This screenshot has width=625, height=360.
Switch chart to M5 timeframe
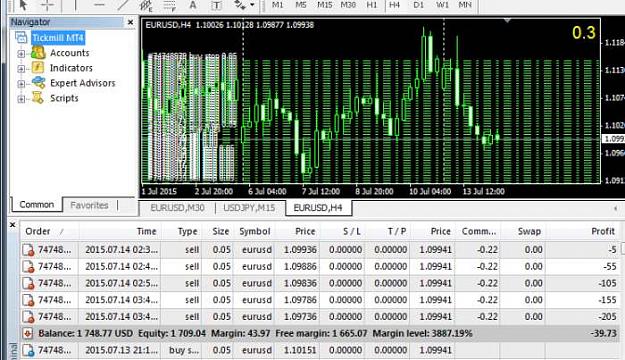click(301, 5)
